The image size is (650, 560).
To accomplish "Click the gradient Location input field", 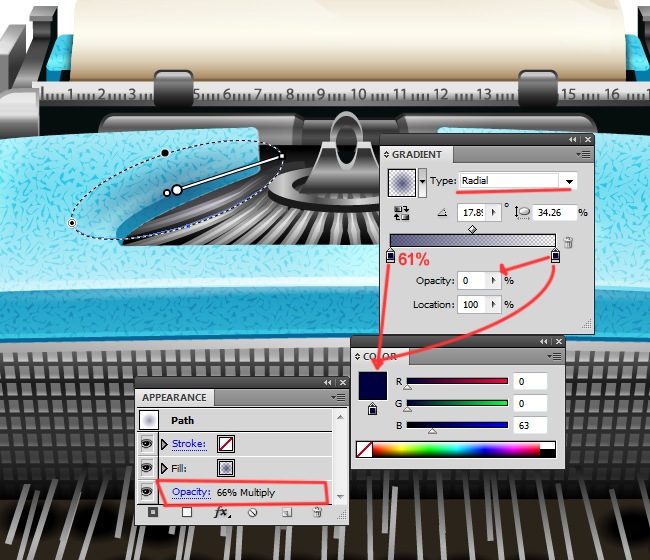I will click(x=473, y=305).
